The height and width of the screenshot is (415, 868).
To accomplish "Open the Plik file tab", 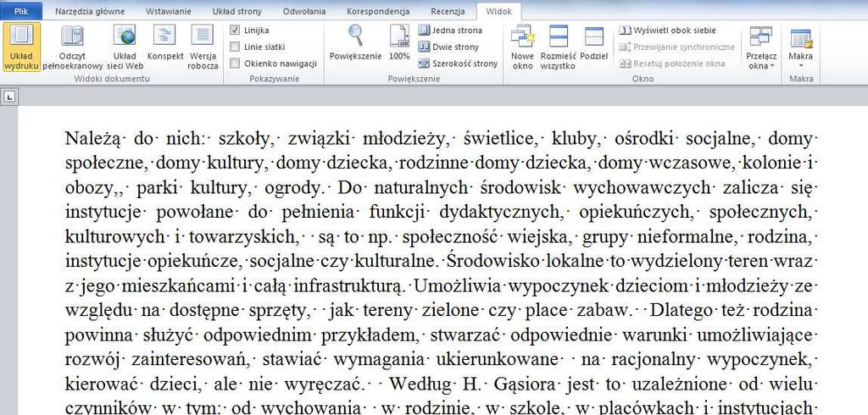I will tap(21, 11).
